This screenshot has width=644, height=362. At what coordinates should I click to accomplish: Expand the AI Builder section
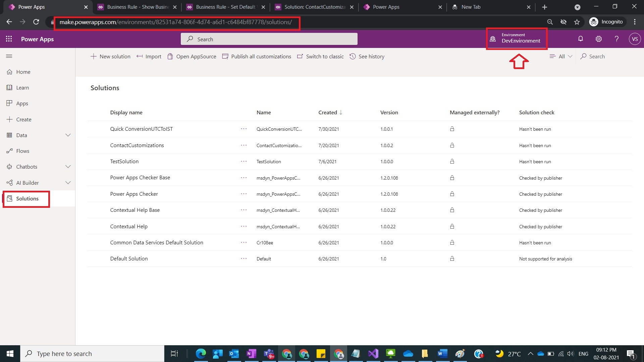68,183
